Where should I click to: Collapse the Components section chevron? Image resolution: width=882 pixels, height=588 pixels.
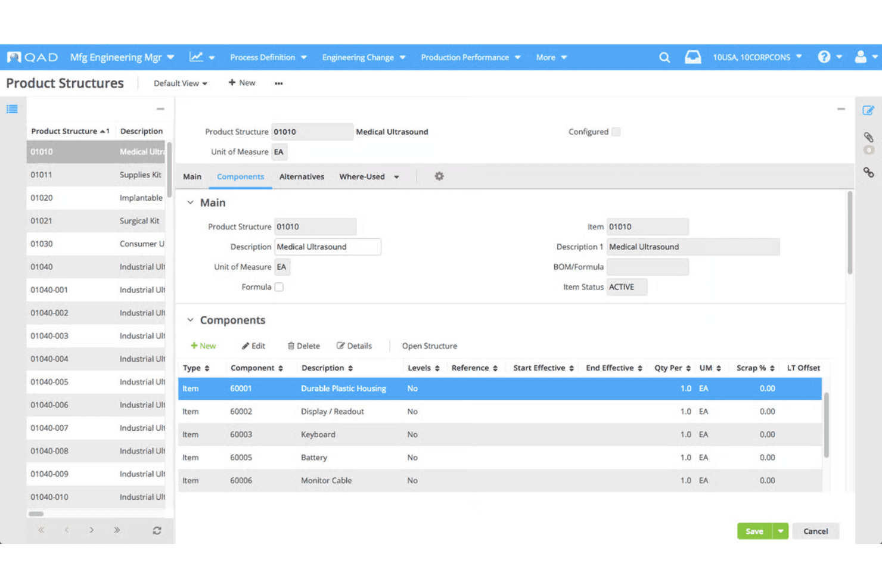coord(190,320)
